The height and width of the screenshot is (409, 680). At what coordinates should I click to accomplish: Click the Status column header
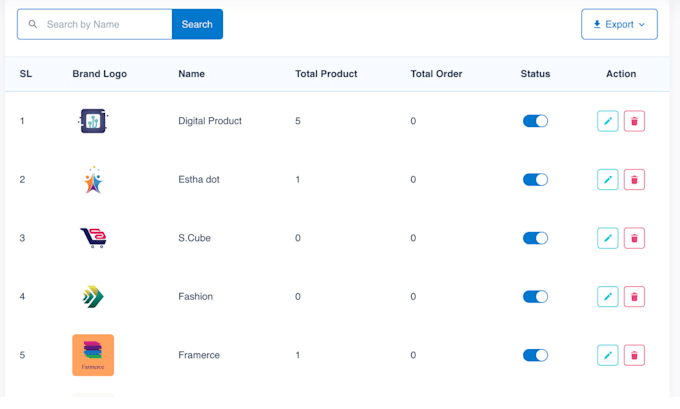(535, 74)
